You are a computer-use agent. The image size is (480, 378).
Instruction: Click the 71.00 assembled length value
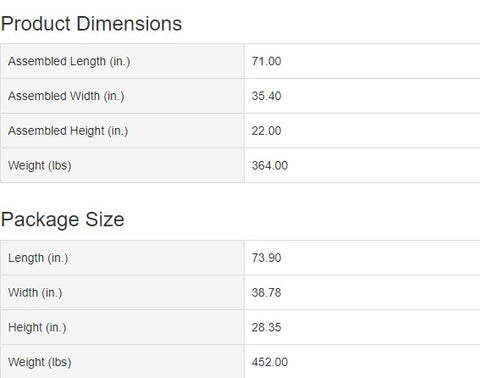(x=266, y=61)
